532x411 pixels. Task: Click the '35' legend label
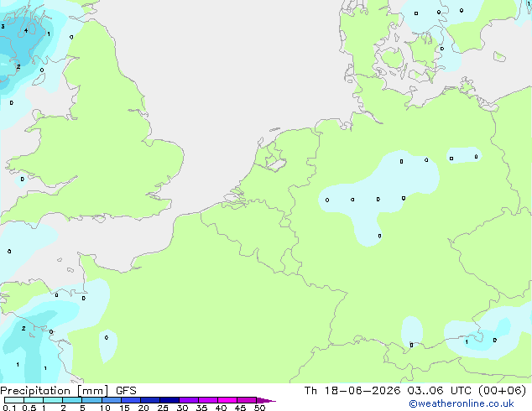201,408
